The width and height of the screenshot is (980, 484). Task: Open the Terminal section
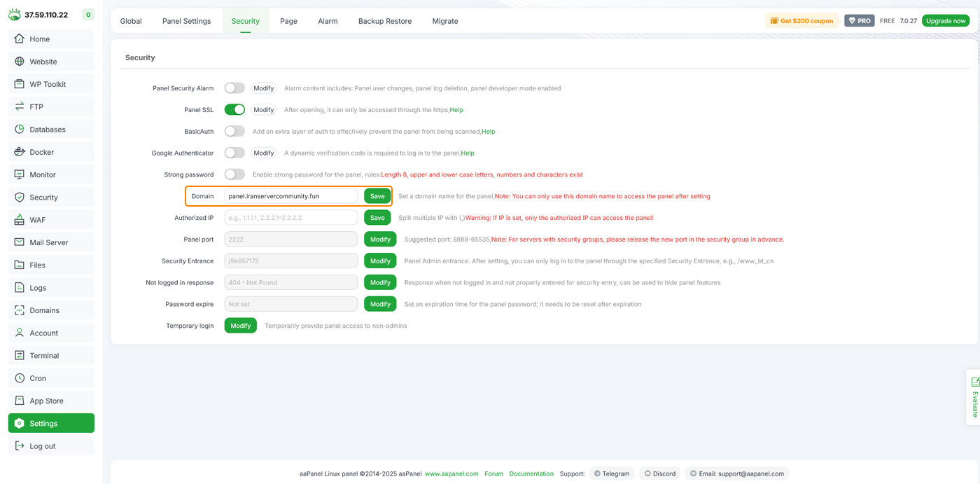[43, 355]
